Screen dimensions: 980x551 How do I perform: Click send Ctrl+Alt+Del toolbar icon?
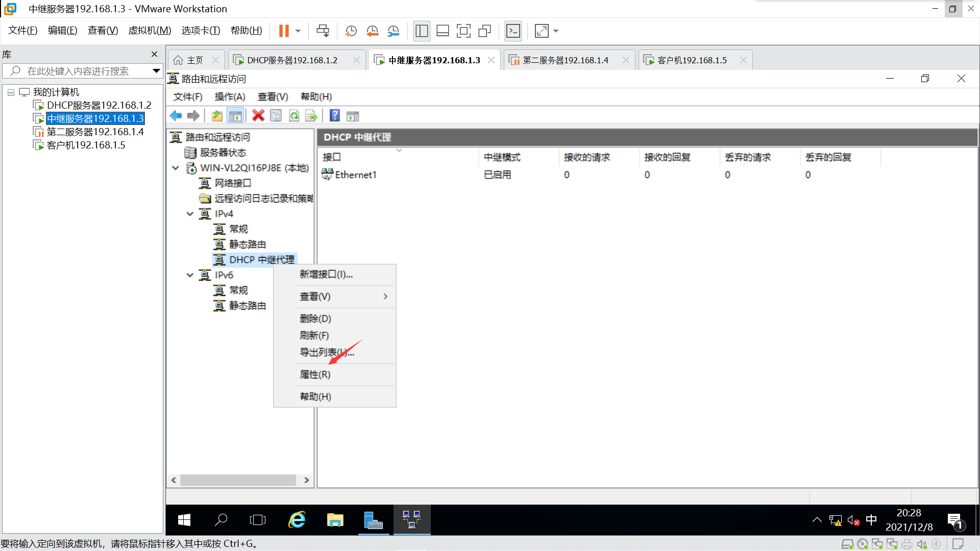click(323, 31)
